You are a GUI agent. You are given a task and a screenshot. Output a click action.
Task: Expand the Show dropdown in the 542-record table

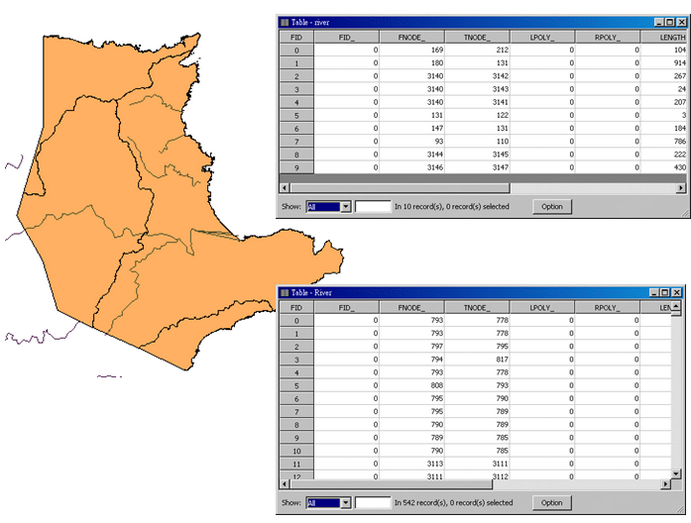[346, 502]
